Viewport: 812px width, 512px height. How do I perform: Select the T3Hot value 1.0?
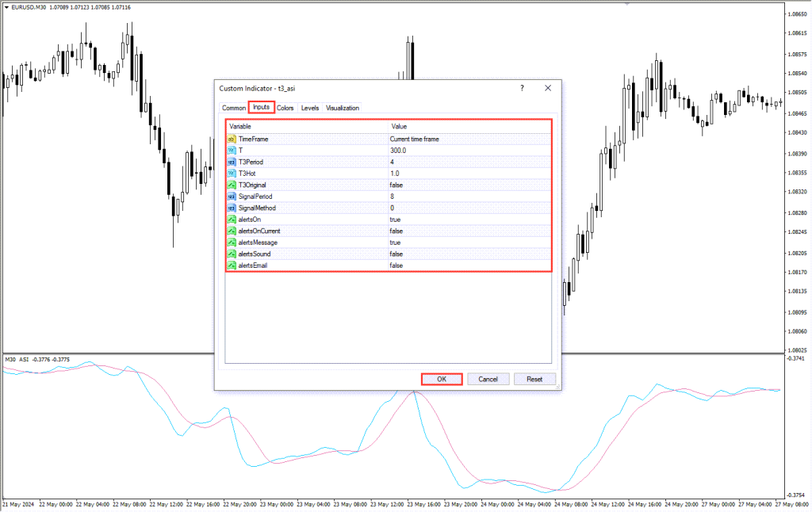[395, 174]
